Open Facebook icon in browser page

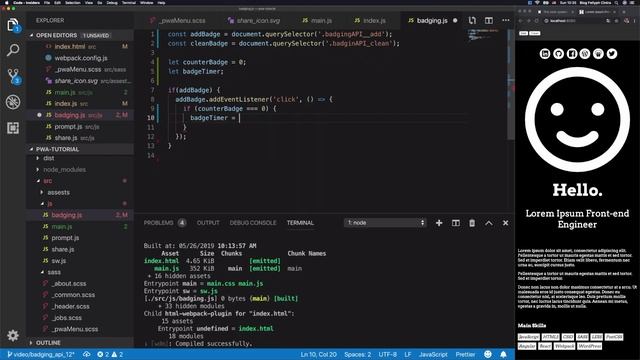tap(572, 53)
